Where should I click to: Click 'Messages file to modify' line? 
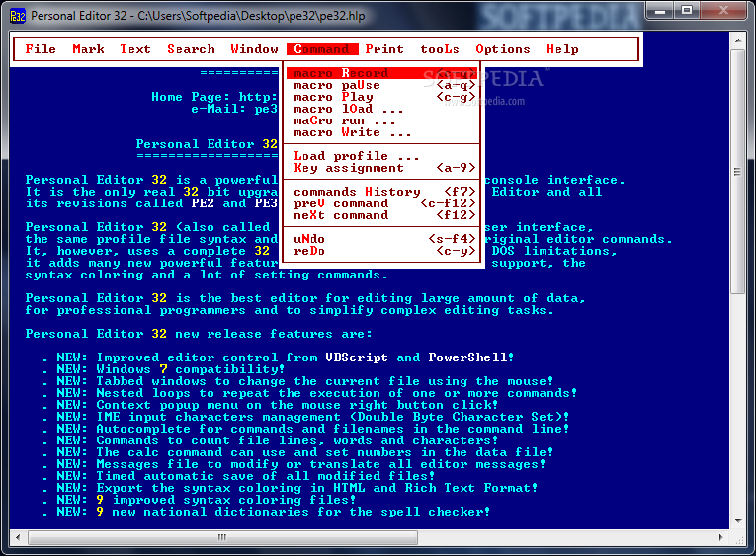click(320, 464)
